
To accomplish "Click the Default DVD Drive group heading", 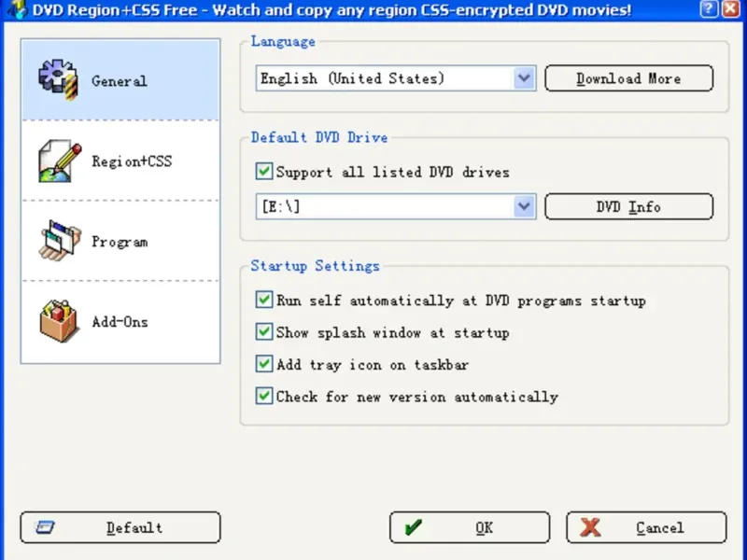I will [x=319, y=137].
